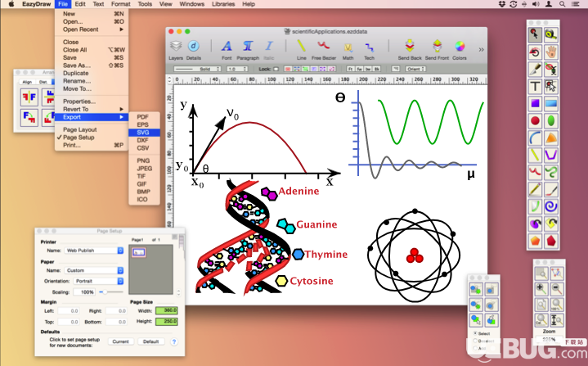Click the Current defaults button
This screenshot has width=588, height=366.
(x=121, y=341)
